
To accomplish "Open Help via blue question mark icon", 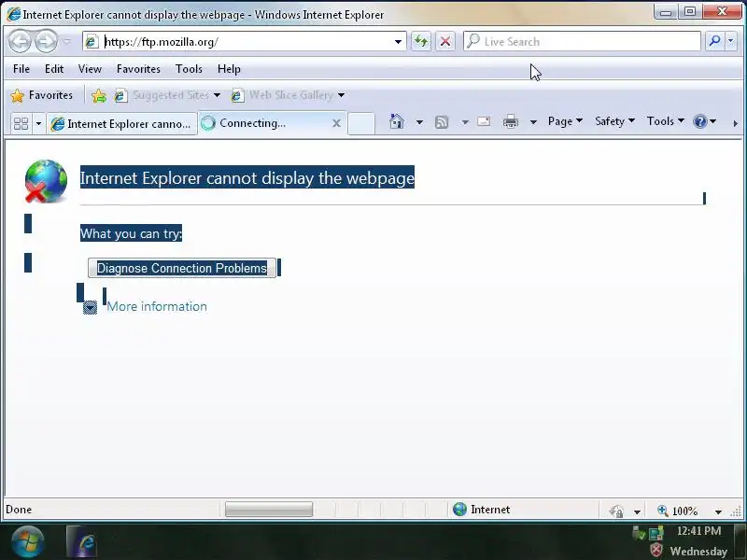I will (x=705, y=122).
